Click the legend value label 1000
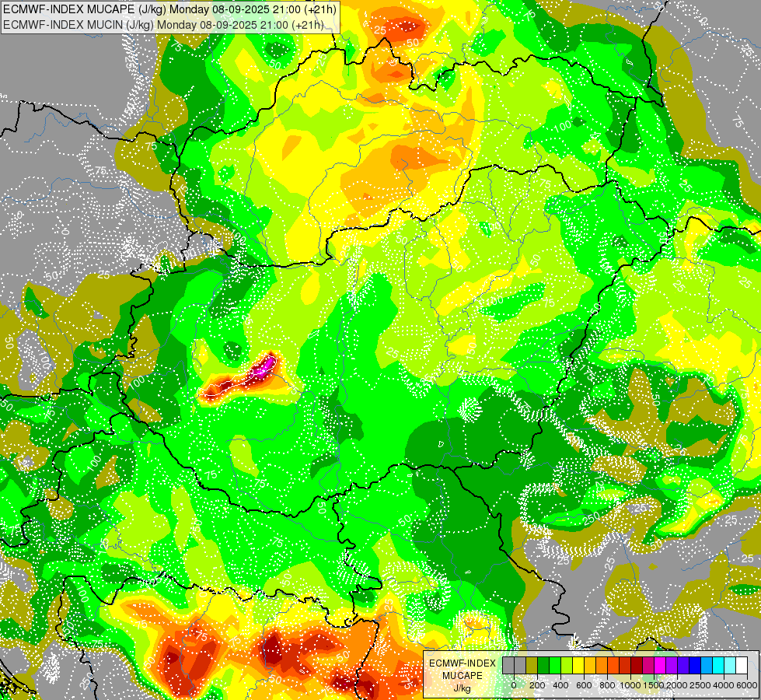 coord(630,685)
